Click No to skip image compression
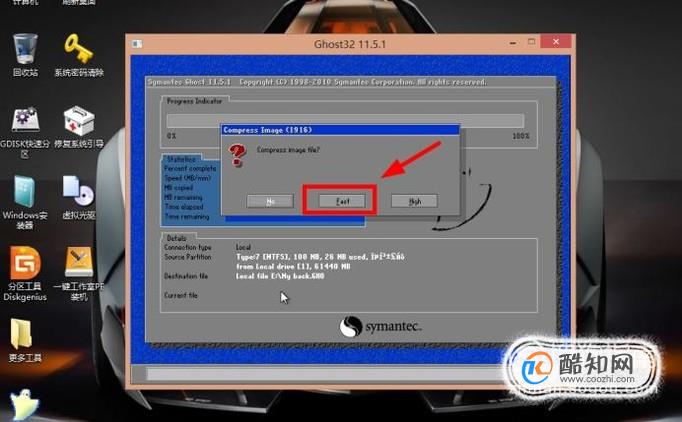The width and height of the screenshot is (682, 422). tap(270, 201)
